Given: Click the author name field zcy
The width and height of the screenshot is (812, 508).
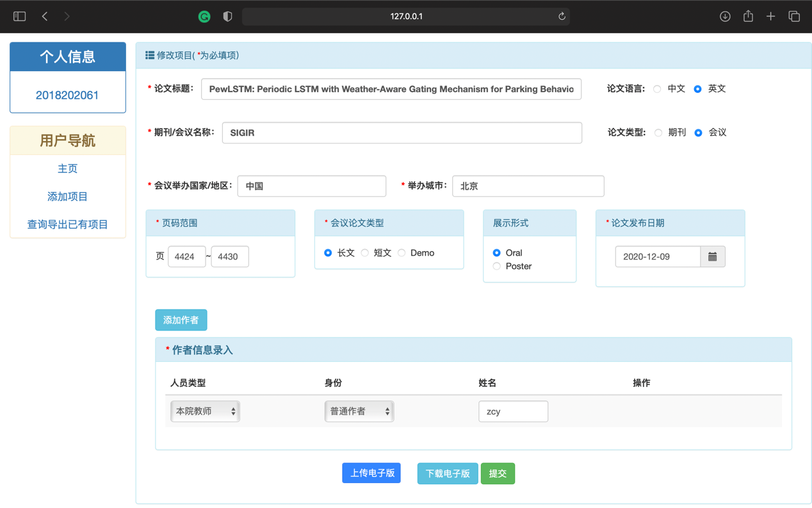Looking at the screenshot, I should 513,411.
